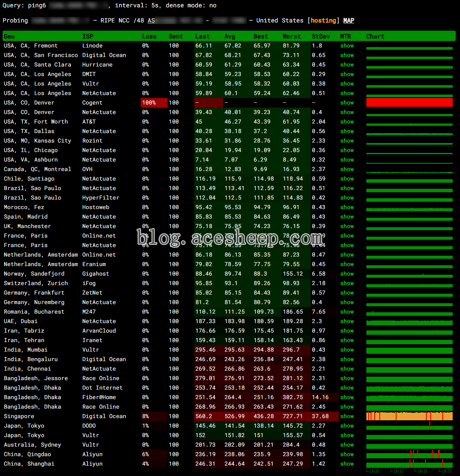Click the Avg column header
This screenshot has width=460, height=476.
click(x=230, y=37)
